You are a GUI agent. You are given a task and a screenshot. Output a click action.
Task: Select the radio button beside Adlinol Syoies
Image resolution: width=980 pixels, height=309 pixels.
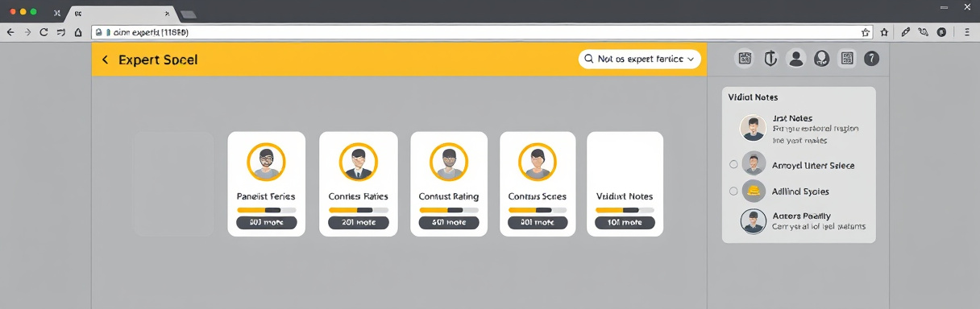(x=733, y=192)
